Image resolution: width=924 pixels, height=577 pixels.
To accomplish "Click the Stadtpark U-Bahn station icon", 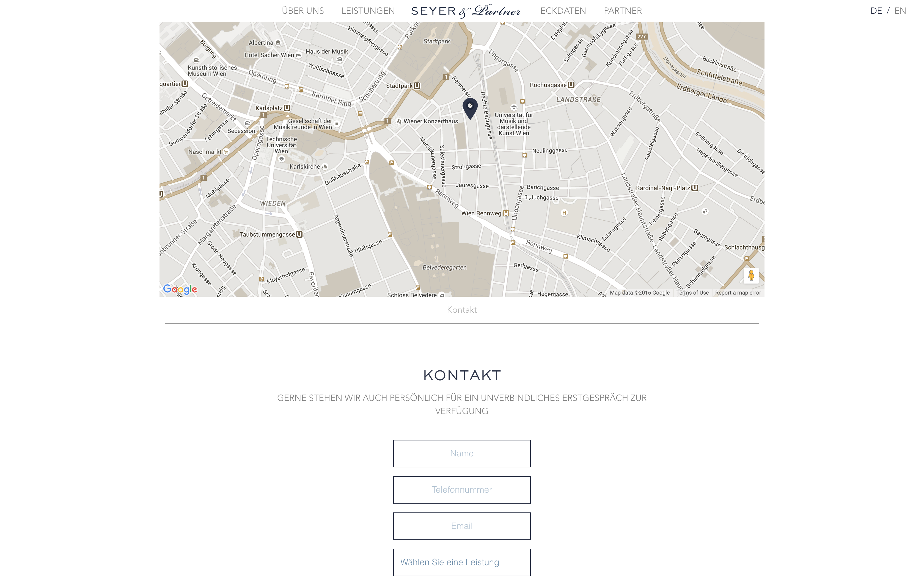I will pyautogui.click(x=417, y=86).
